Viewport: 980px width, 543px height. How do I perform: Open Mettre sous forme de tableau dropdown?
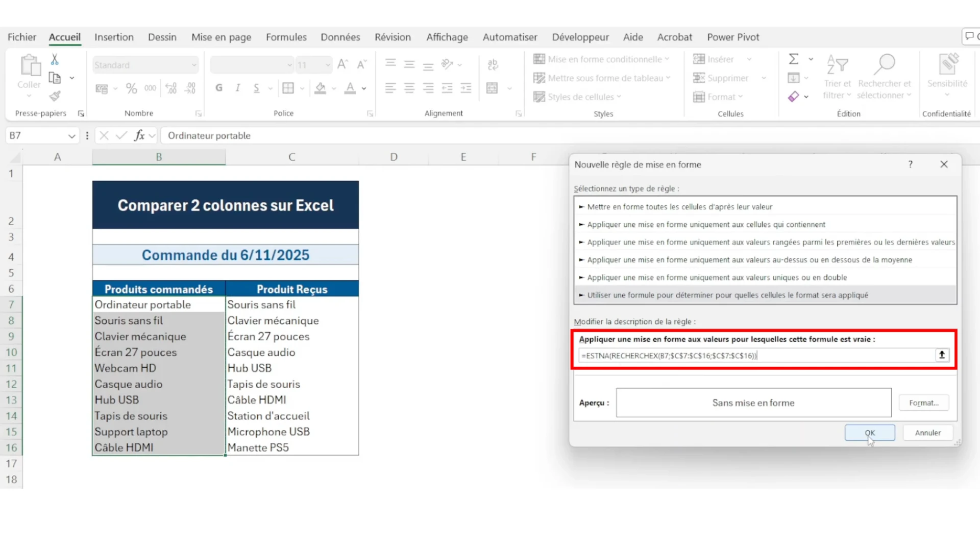(602, 78)
